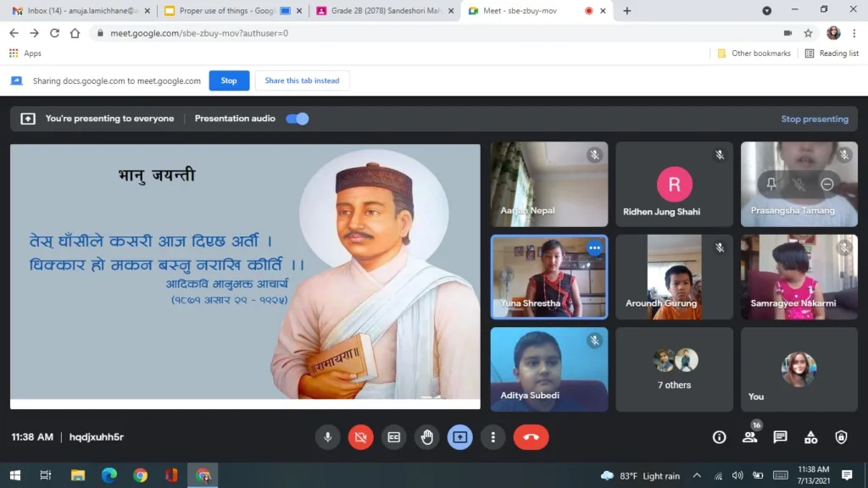Open host controls shield icon
The width and height of the screenshot is (868, 488).
pos(842,437)
